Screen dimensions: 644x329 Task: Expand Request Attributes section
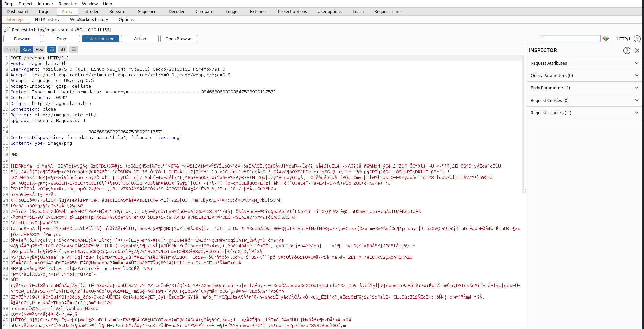tap(584, 63)
